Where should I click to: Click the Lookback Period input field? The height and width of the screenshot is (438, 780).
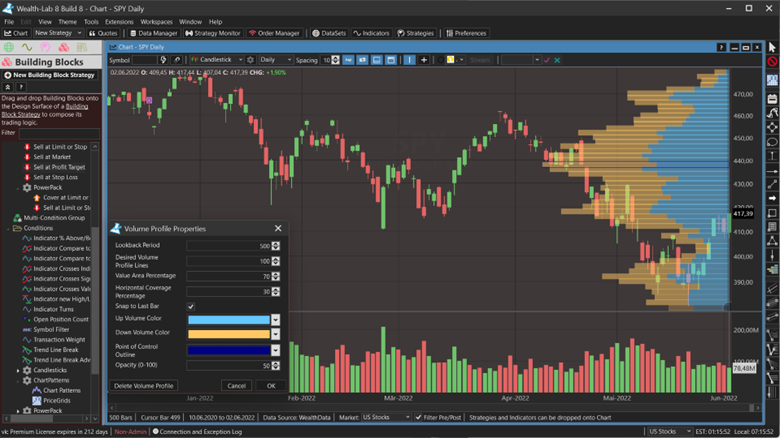pos(229,245)
